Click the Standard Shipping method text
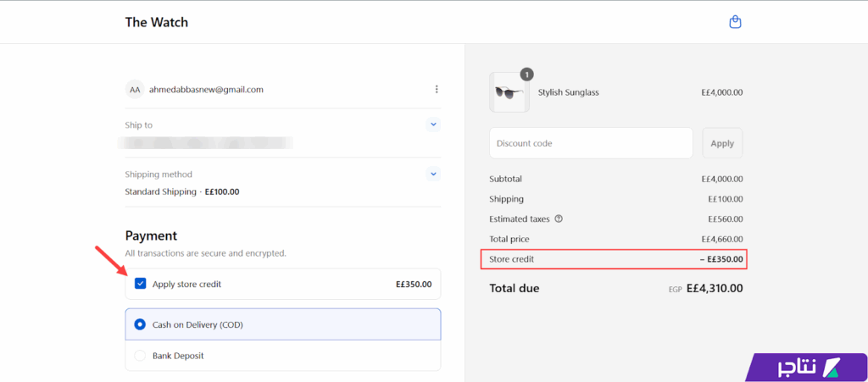 (x=160, y=191)
